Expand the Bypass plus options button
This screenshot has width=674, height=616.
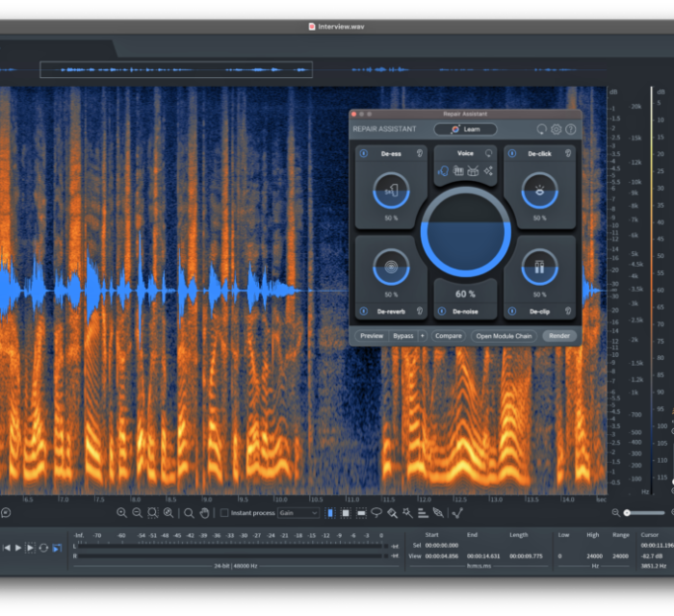[x=422, y=336]
